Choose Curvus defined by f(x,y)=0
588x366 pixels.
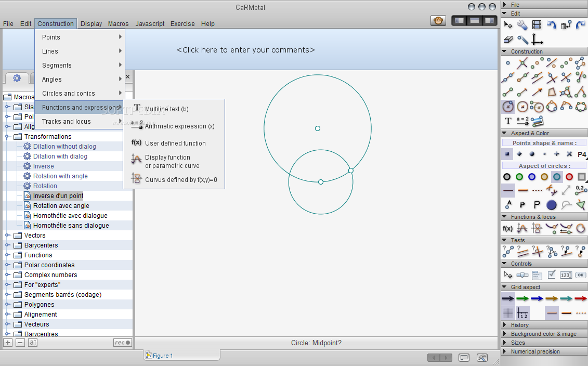(174, 180)
